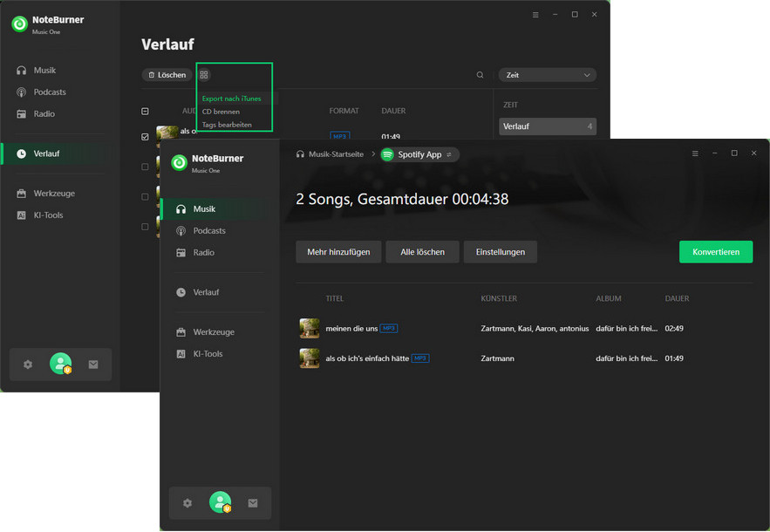Select the Verlauf entry in the ZEIT panel

click(x=548, y=126)
